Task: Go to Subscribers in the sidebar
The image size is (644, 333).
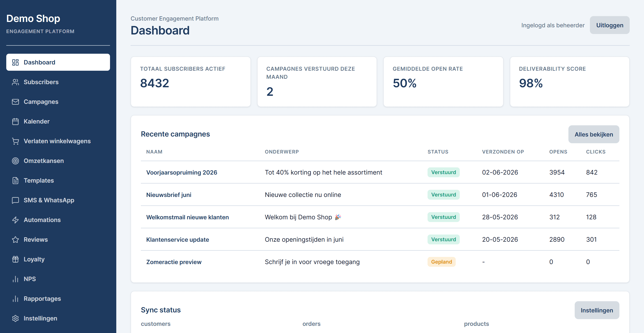Action: tap(58, 82)
